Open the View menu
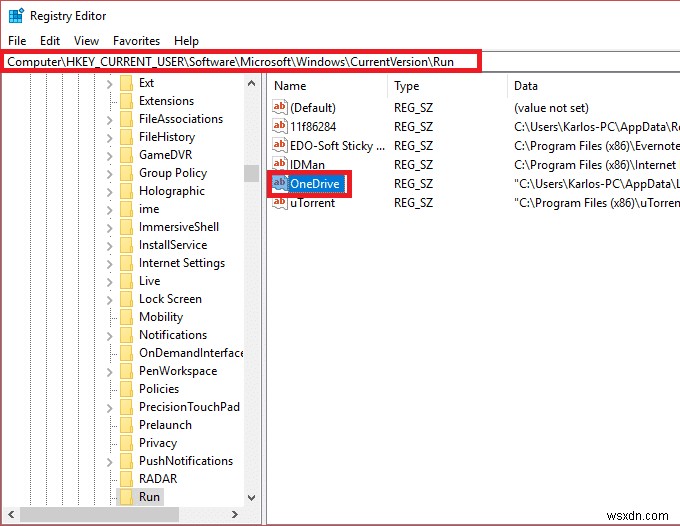Screen dimensions: 680x526 (86, 41)
